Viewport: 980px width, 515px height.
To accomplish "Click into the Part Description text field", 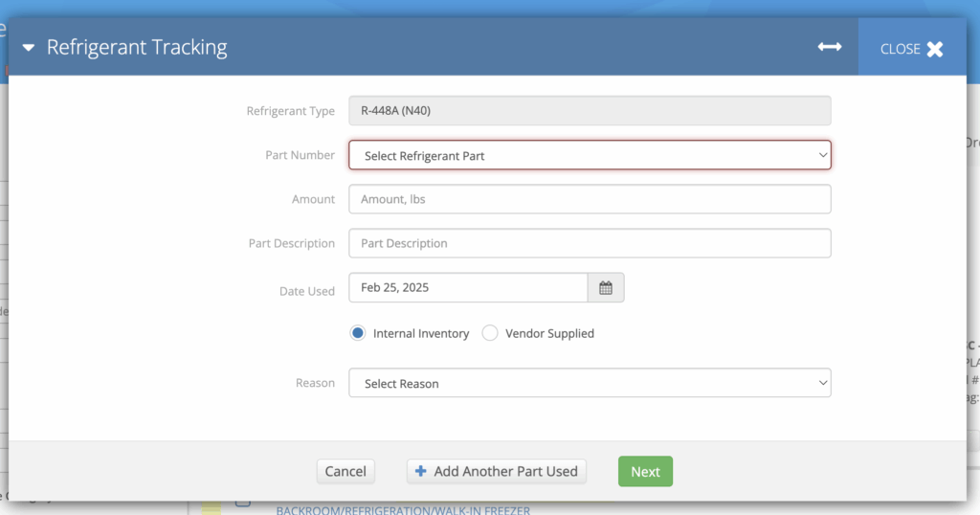I will [x=590, y=243].
